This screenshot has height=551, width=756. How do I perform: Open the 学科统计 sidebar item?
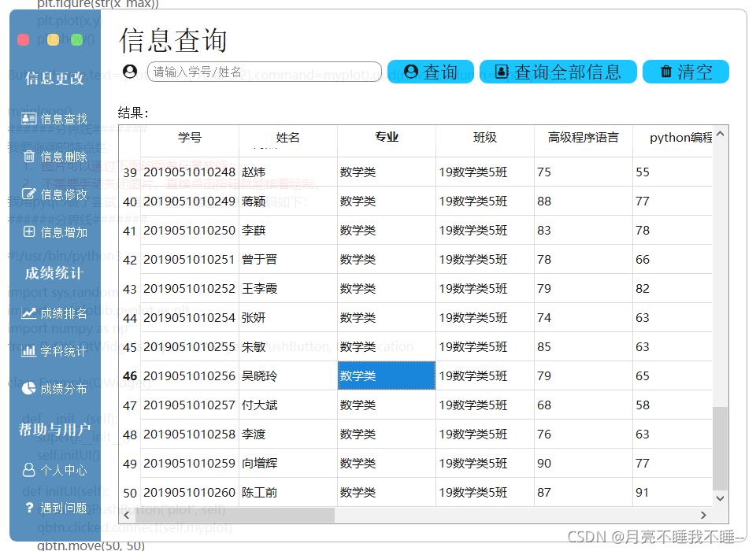(x=54, y=351)
